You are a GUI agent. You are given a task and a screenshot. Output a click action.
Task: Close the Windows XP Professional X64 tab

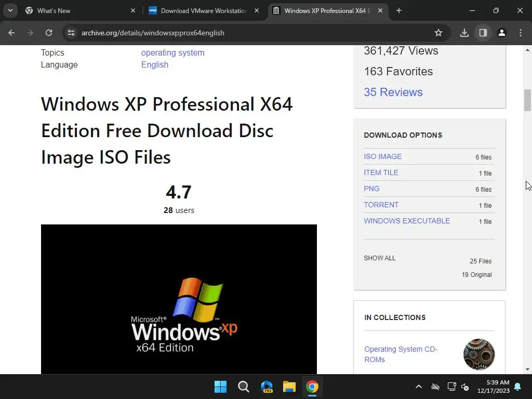pyautogui.click(x=380, y=11)
